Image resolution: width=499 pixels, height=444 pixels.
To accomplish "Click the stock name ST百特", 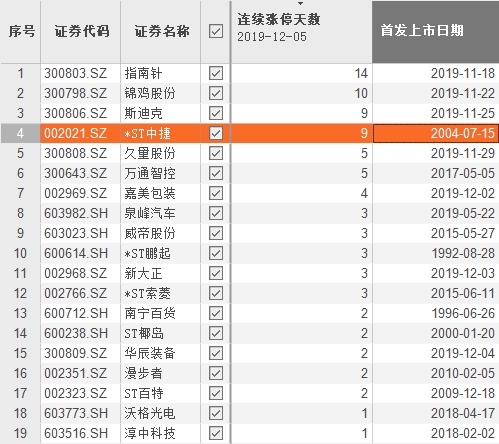I will [144, 393].
